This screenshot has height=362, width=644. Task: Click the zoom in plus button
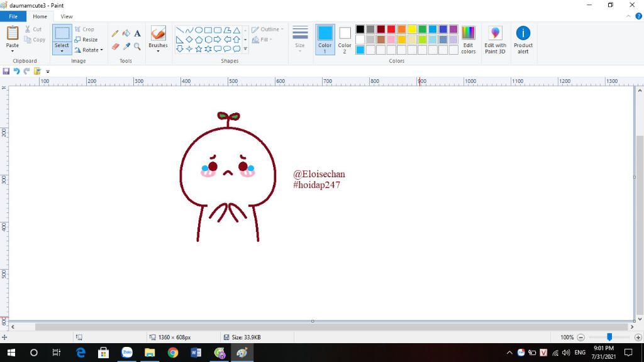point(638,337)
